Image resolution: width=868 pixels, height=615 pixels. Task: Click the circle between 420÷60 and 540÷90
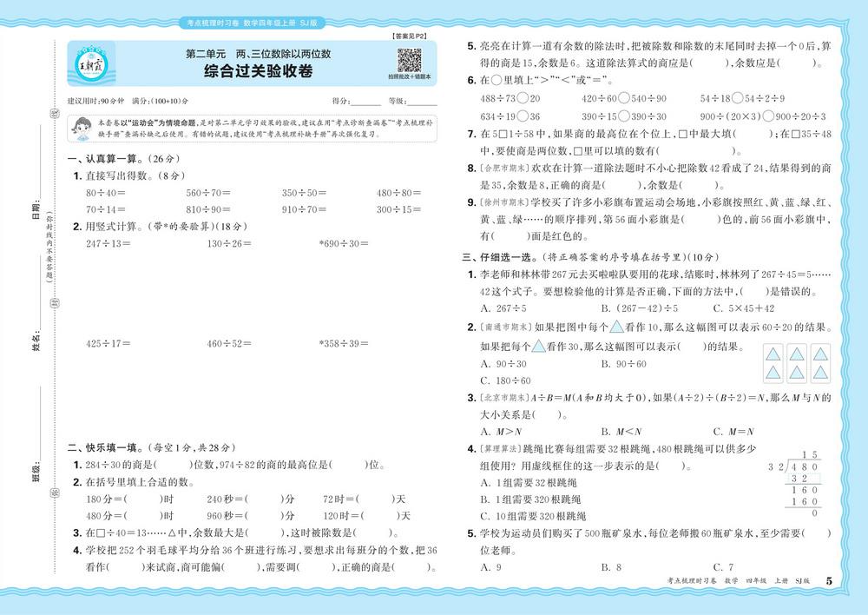click(x=623, y=98)
